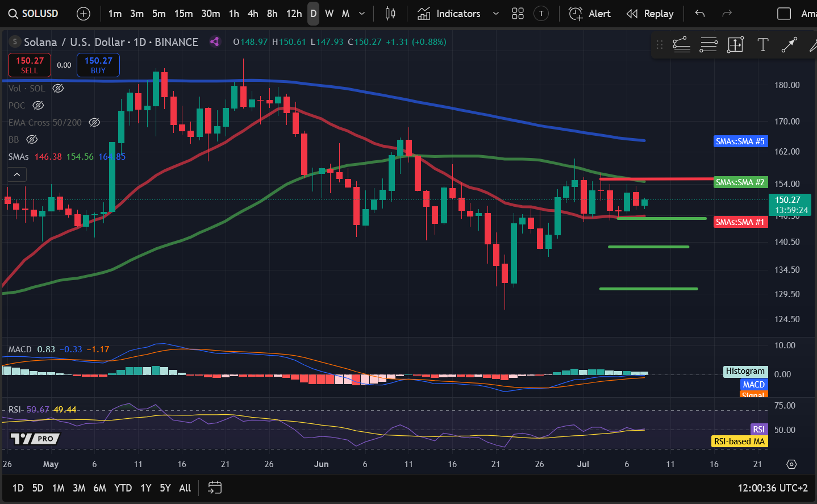
Task: Select the 12h interval
Action: (294, 14)
